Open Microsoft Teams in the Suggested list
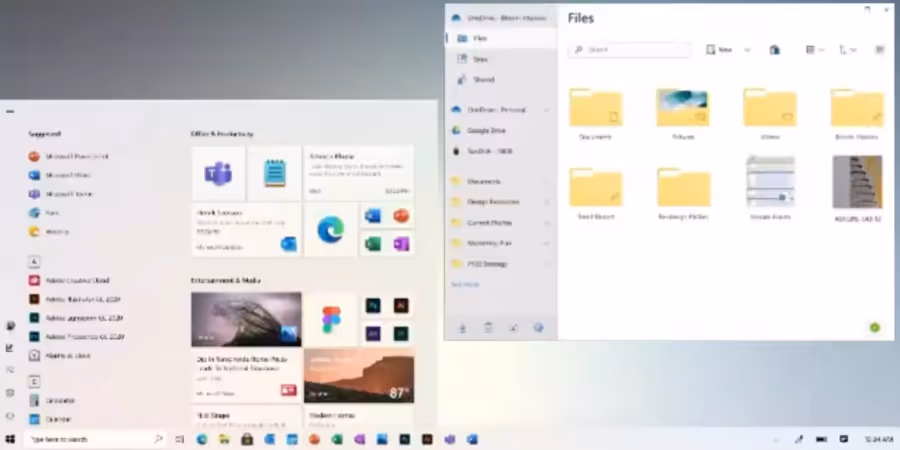This screenshot has height=450, width=900. click(x=60, y=194)
